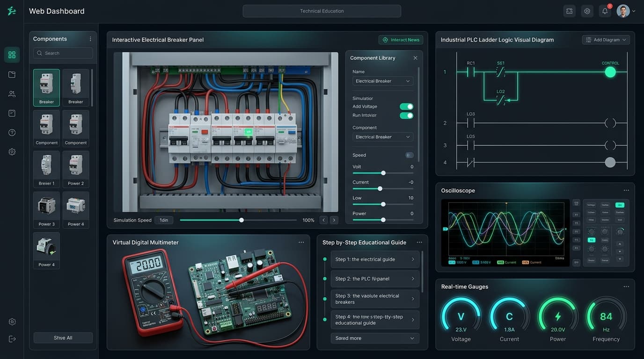
Task: Click the sidebar gear icon directly beneath the help icon
Action: coord(12,152)
